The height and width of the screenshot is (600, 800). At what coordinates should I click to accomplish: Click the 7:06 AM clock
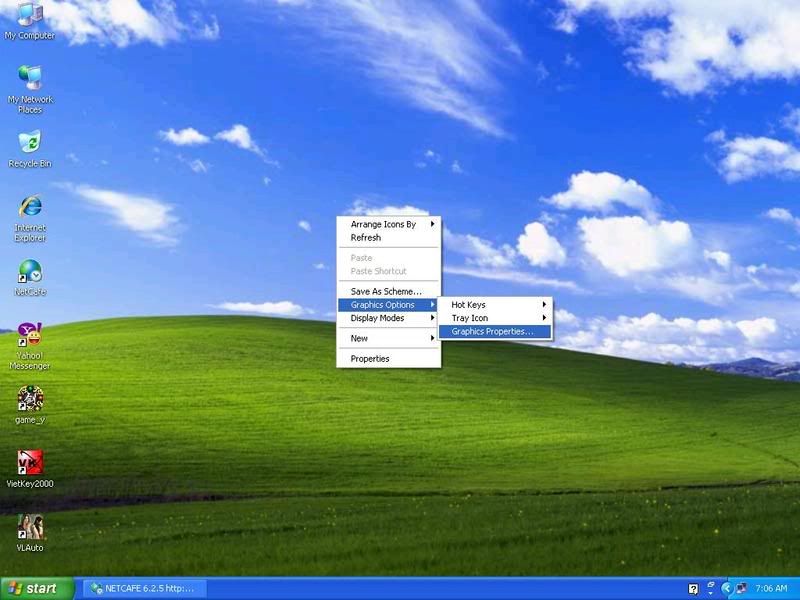(771, 588)
